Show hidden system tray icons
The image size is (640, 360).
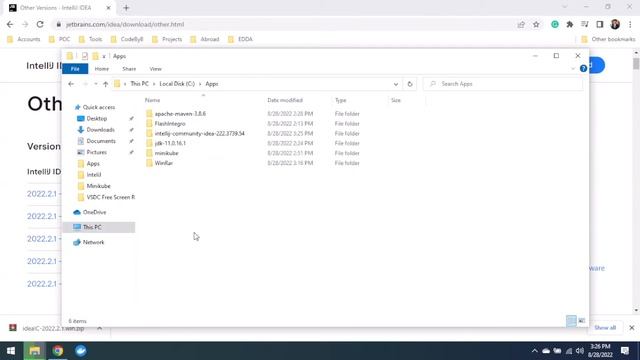pyautogui.click(x=534, y=351)
